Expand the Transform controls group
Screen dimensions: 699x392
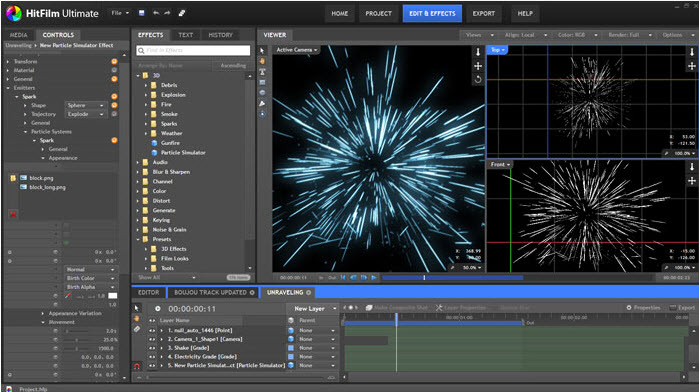pos(8,62)
